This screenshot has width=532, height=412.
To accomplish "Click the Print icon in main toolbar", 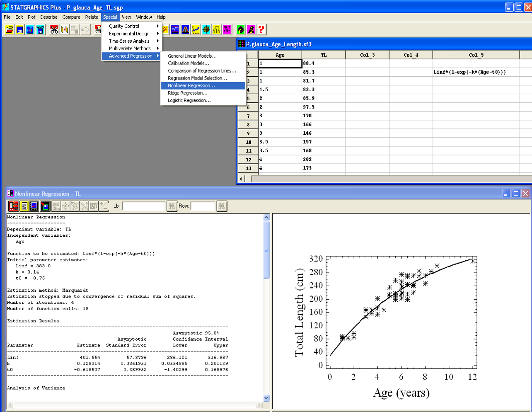I will coord(98,29).
